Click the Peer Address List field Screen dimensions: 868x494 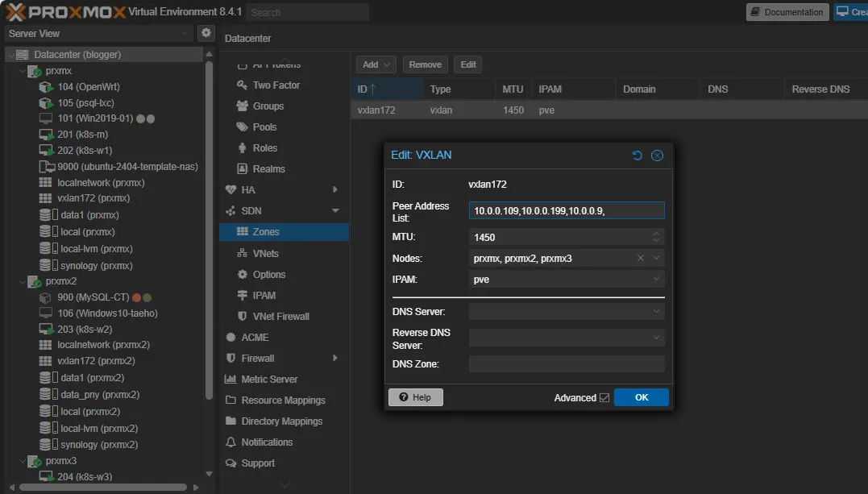pyautogui.click(x=567, y=210)
